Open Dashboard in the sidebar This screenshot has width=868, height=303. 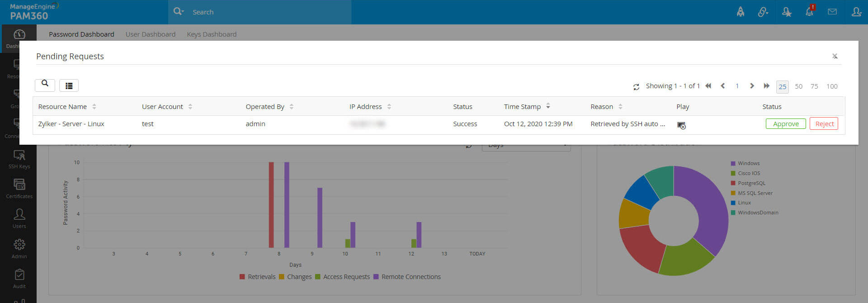(x=19, y=39)
